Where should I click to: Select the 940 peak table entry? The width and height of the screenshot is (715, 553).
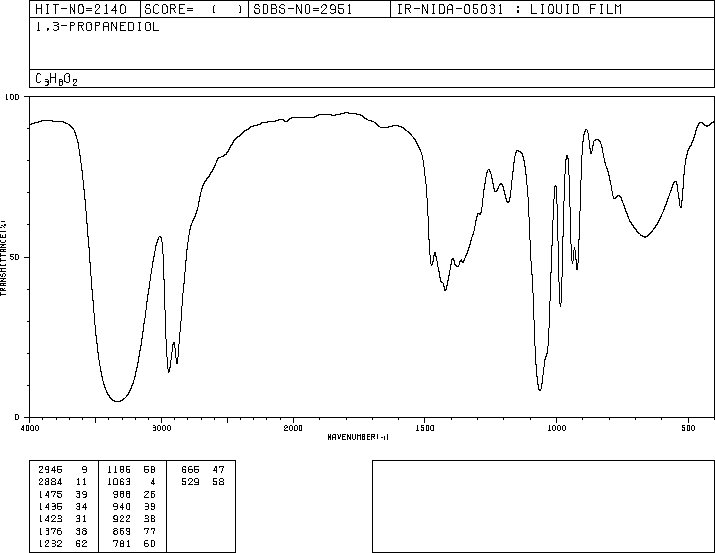(x=134, y=506)
